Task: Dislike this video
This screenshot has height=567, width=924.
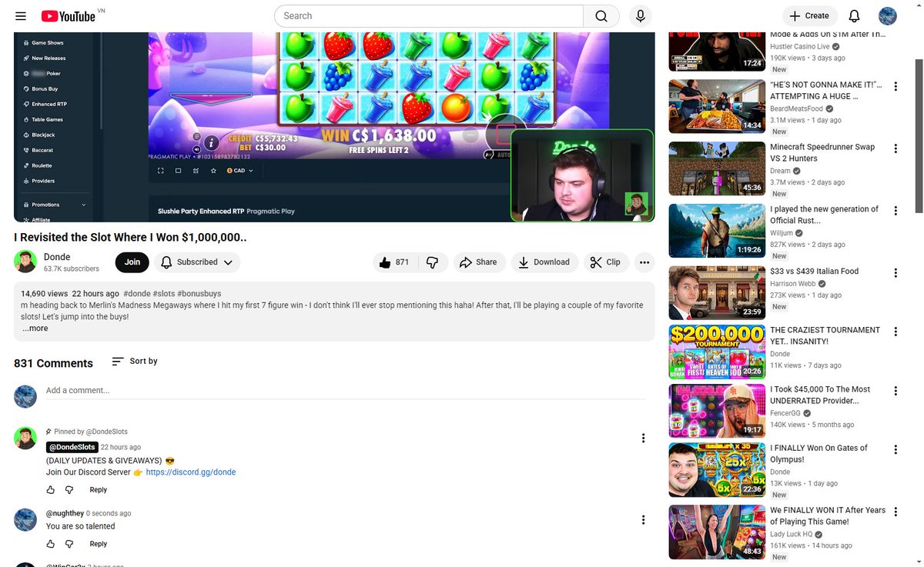Action: coord(433,262)
